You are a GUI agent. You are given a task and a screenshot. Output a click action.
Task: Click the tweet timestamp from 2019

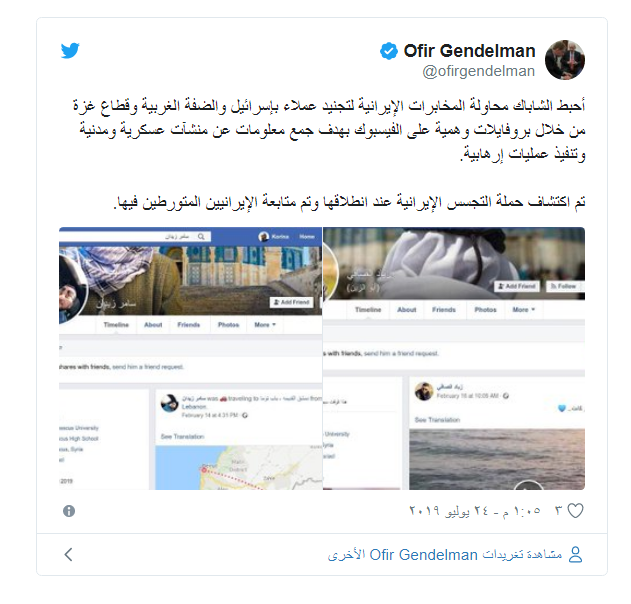click(x=474, y=511)
